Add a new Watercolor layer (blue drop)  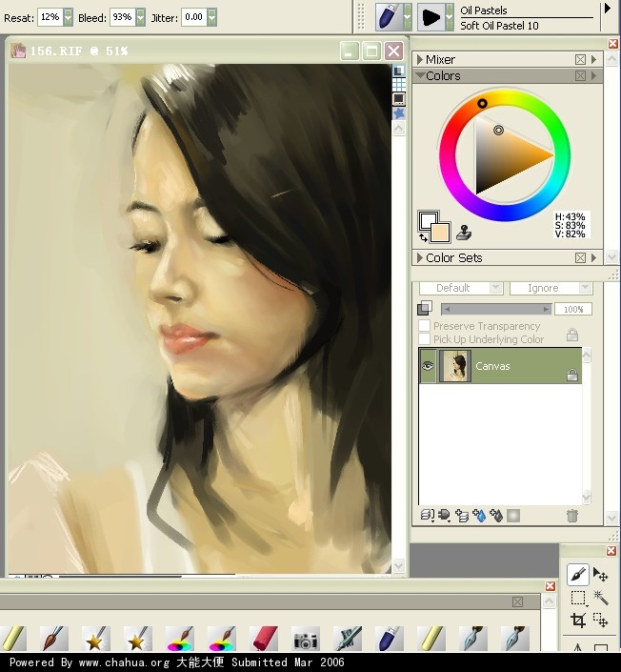coord(479,515)
